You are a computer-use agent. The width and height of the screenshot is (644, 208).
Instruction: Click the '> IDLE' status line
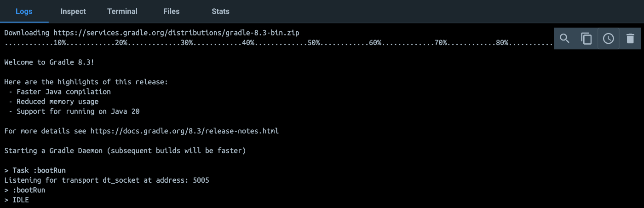[x=17, y=200]
